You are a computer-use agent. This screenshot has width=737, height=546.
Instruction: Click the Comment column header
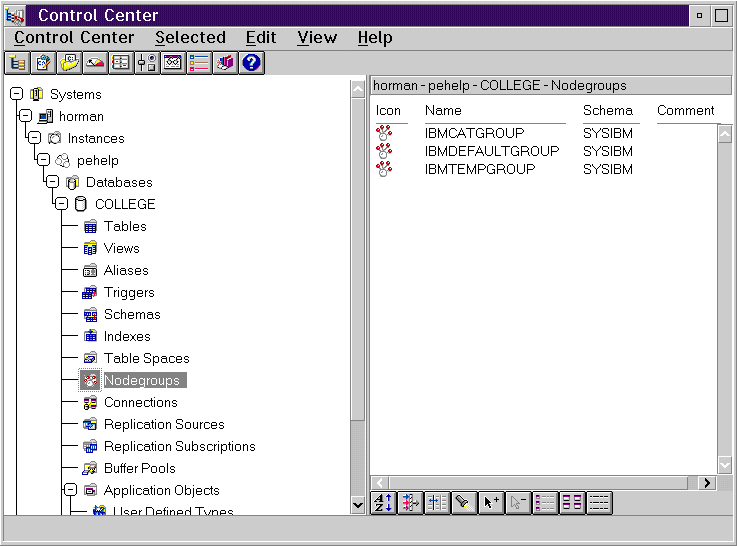click(686, 110)
